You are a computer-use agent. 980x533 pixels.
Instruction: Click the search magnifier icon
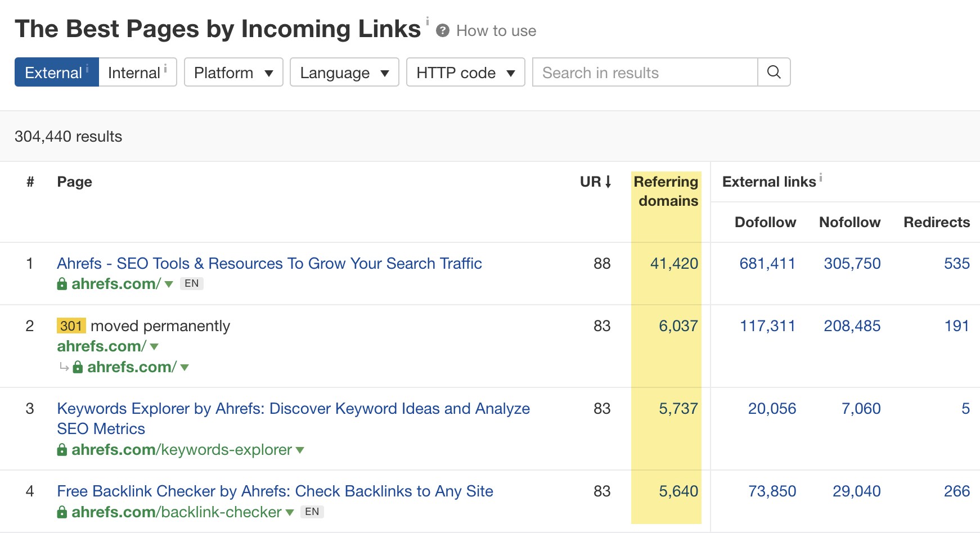click(x=774, y=72)
